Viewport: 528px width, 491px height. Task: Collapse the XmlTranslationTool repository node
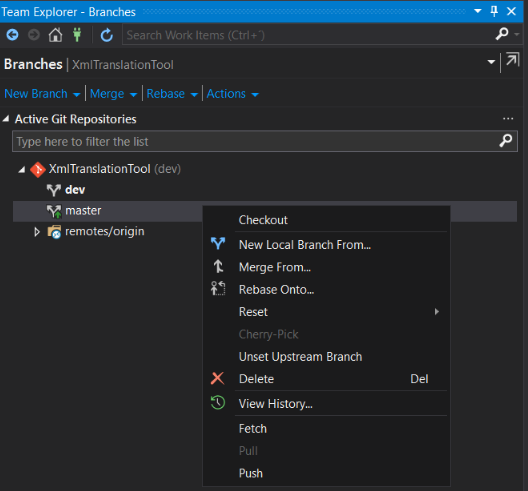22,169
